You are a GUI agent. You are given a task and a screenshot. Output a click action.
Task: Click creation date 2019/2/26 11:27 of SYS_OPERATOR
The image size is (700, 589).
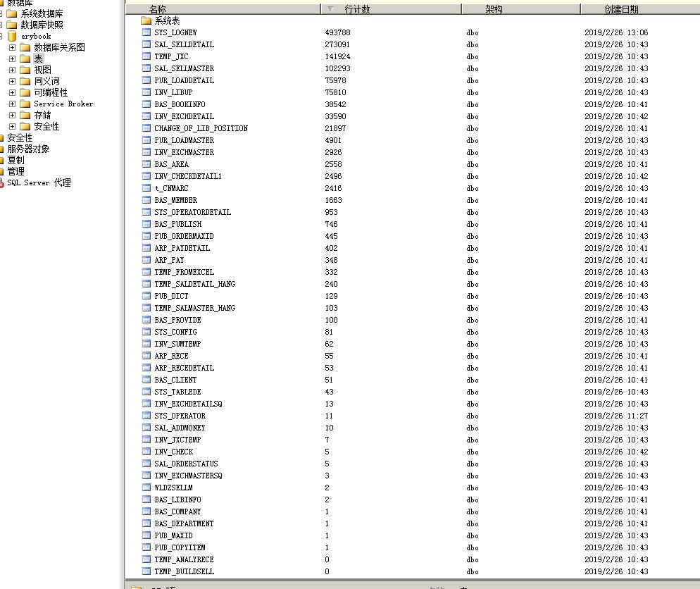(x=616, y=416)
